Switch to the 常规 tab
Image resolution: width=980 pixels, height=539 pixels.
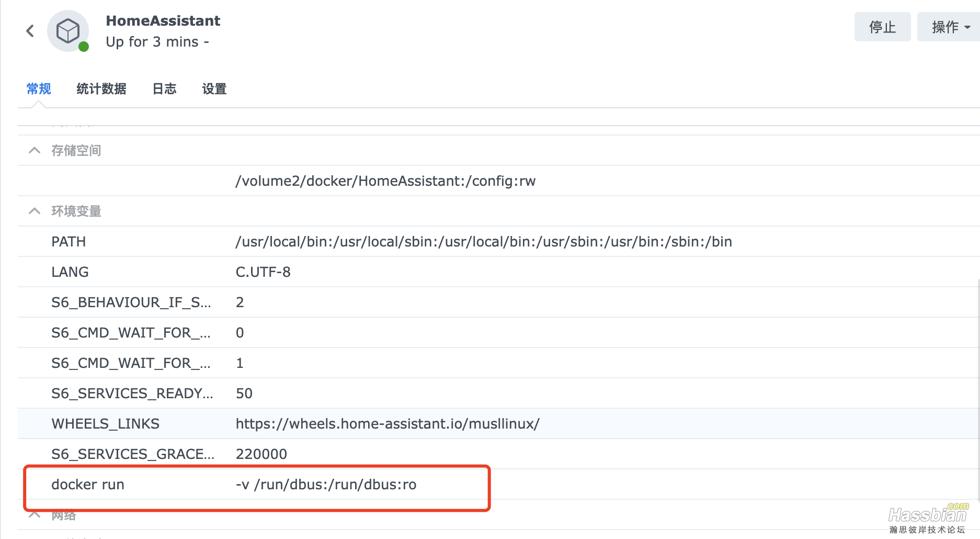pos(39,89)
